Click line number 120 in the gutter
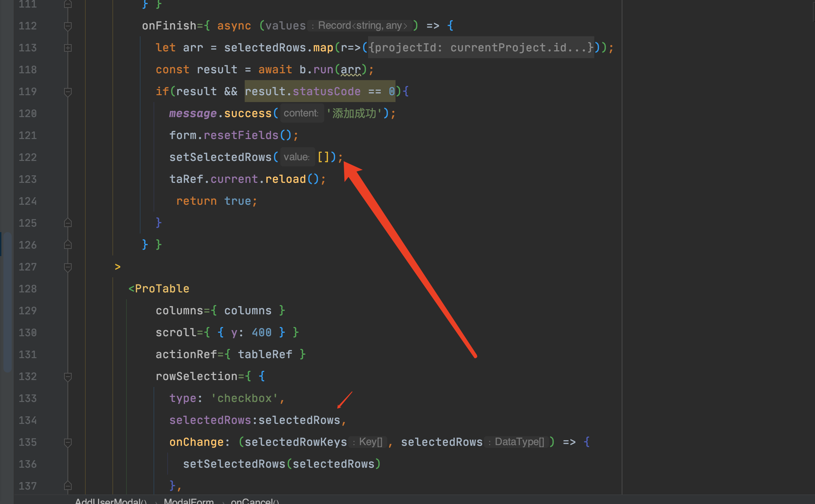This screenshot has width=815, height=504. (27, 113)
